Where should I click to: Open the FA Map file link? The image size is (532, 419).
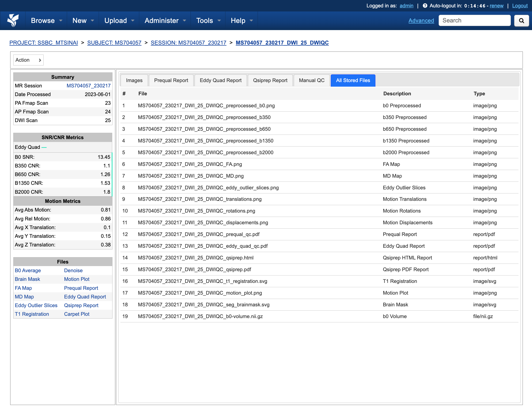[23, 288]
